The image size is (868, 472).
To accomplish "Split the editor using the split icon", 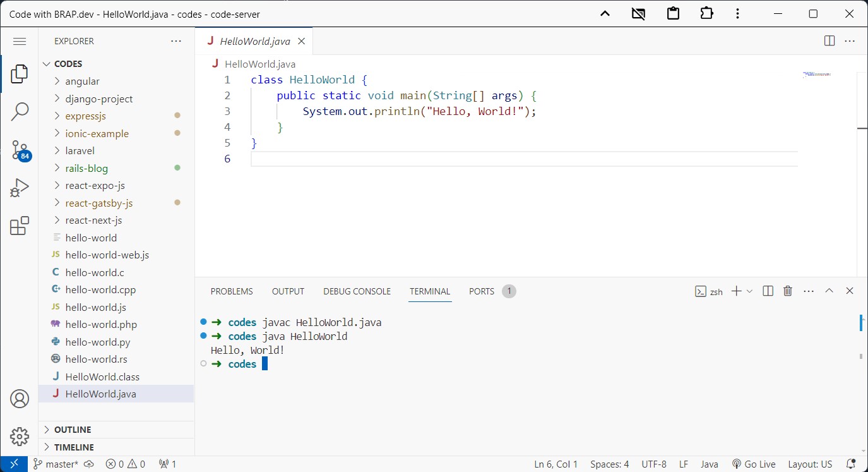I will (828, 40).
